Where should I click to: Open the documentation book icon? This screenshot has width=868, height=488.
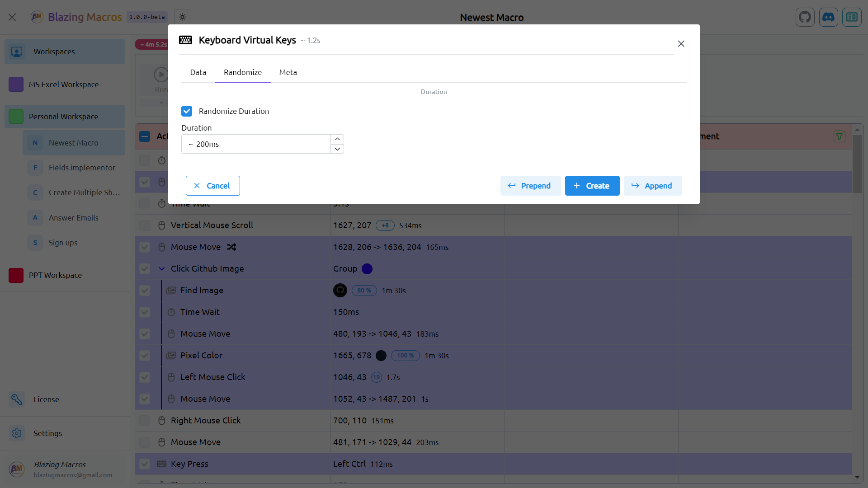[852, 17]
